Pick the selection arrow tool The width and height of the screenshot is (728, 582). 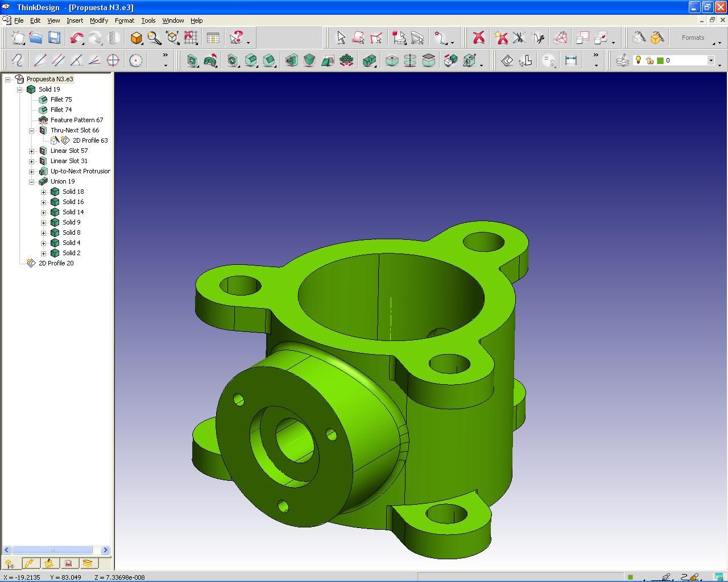click(x=341, y=38)
